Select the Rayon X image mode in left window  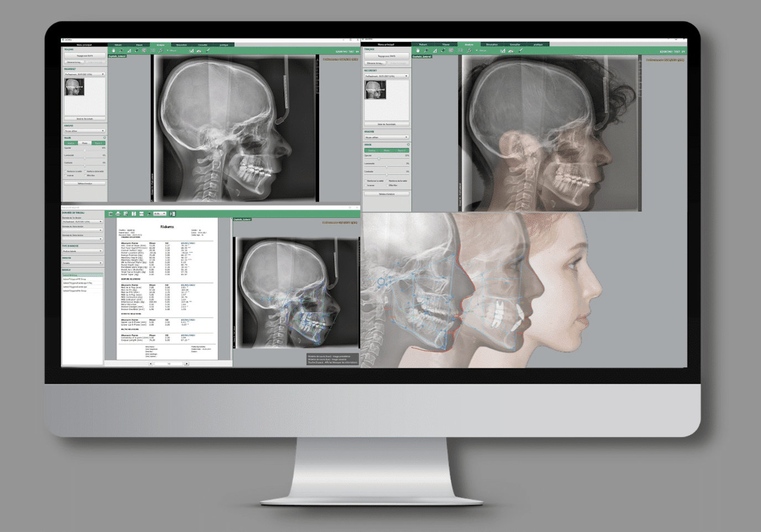(98, 143)
